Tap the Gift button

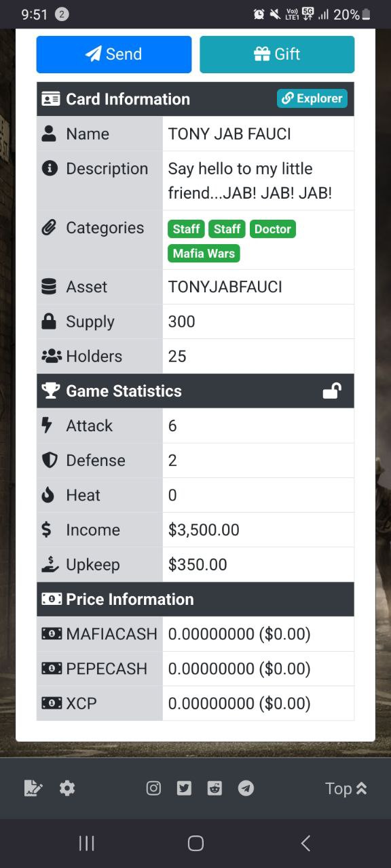coord(277,54)
